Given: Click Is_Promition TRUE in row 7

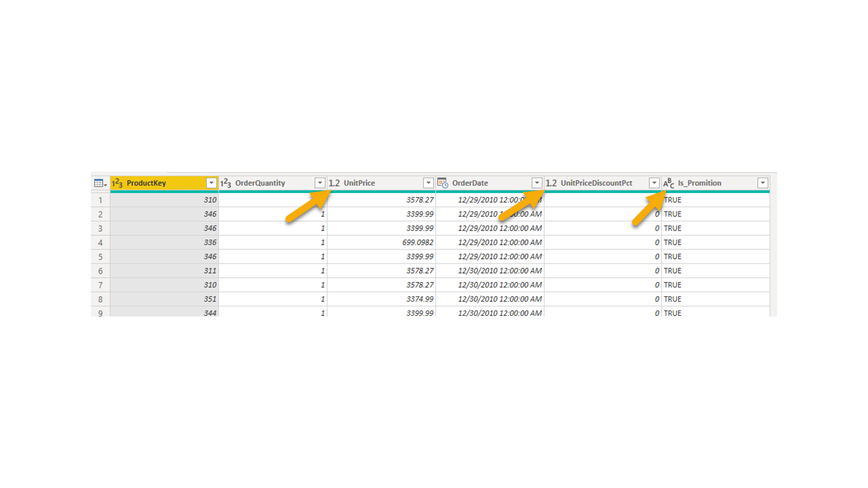Looking at the screenshot, I should pos(716,285).
